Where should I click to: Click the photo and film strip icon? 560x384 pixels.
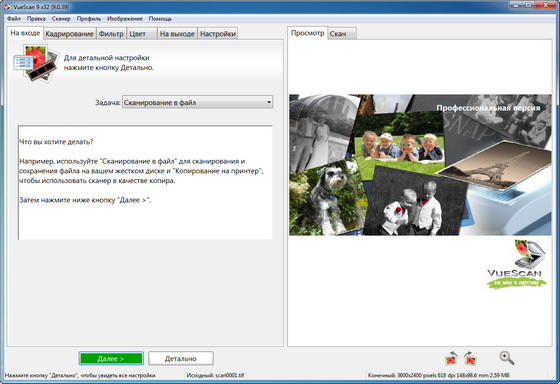[36, 63]
